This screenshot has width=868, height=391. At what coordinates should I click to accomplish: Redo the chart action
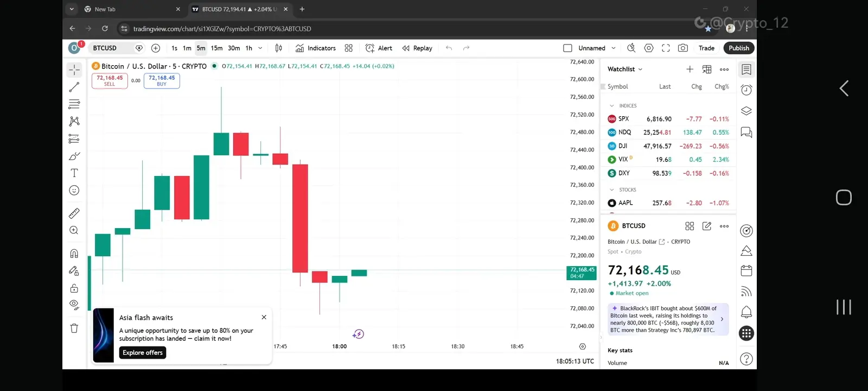pos(466,48)
